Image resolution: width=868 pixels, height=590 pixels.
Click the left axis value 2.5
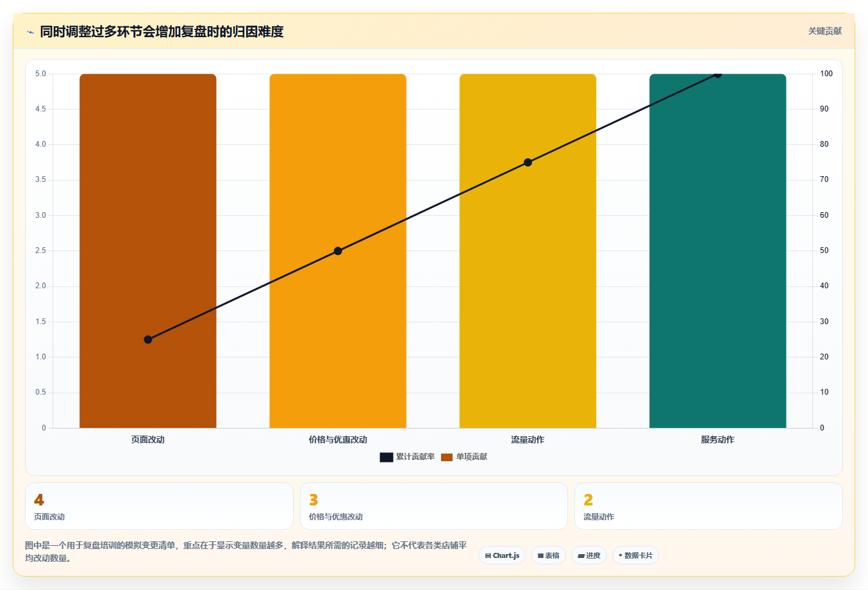coord(40,250)
